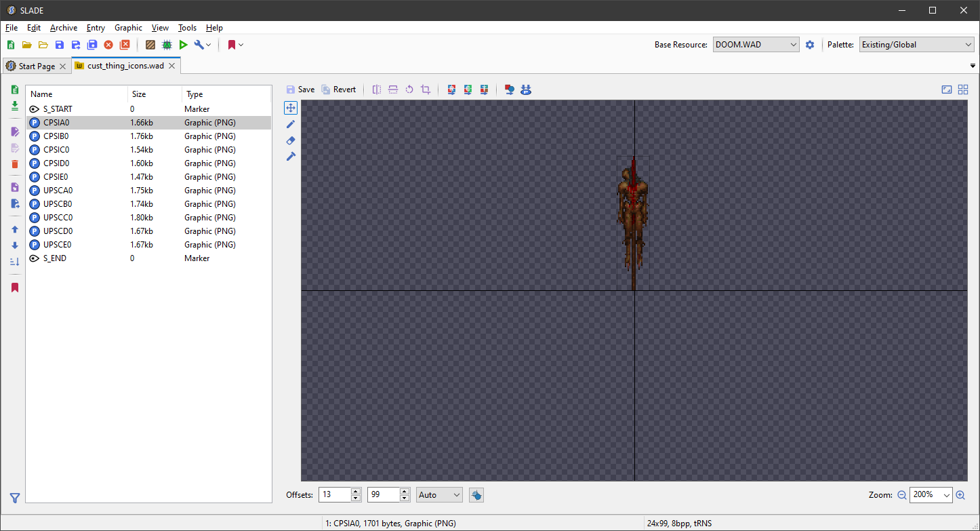Open the Base Resource DOOM.WAD dropdown
Screen dimensions: 980x531
coord(756,45)
